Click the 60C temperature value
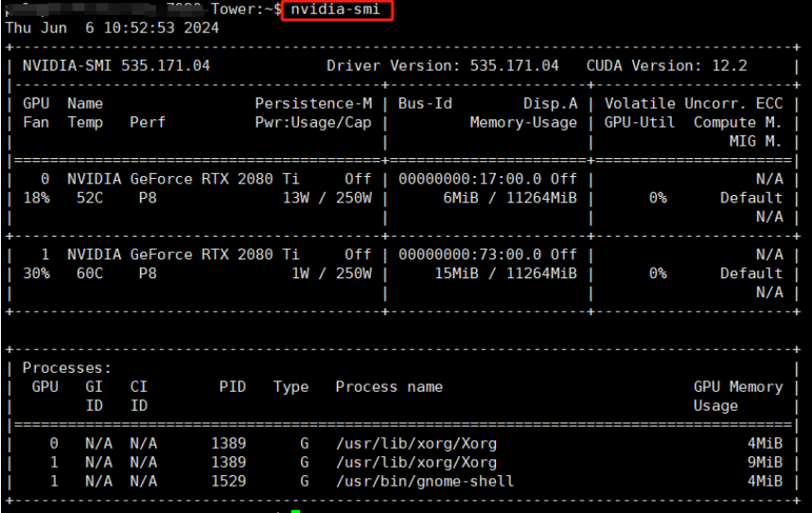Viewport: 812px width, 513px height. (90, 274)
